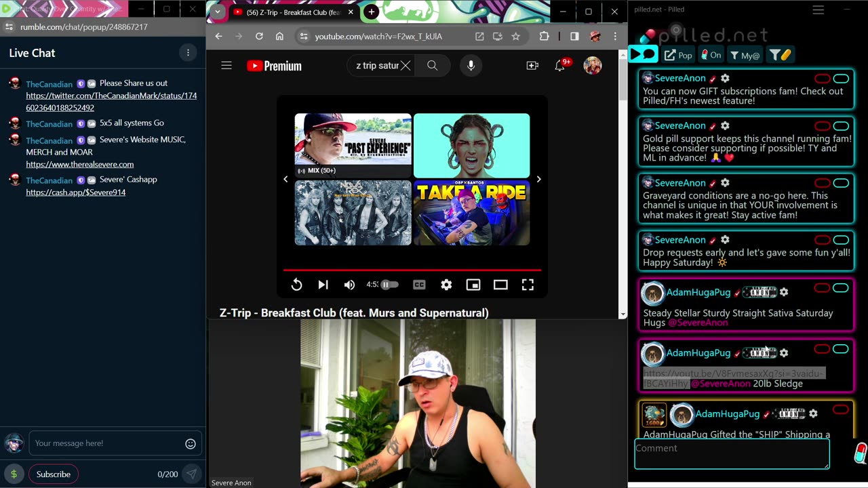868x488 pixels.
Task: Mute the YouTube player volume
Action: click(x=349, y=285)
